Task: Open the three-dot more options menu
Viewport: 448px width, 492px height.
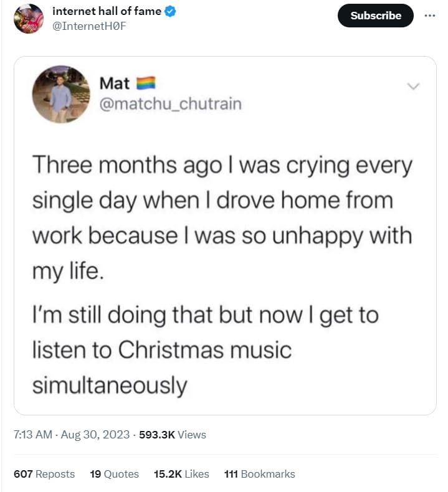Action: (x=429, y=16)
